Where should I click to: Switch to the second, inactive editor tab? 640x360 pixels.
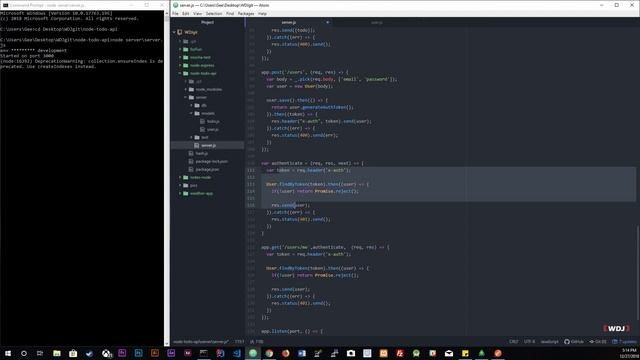coord(376,22)
